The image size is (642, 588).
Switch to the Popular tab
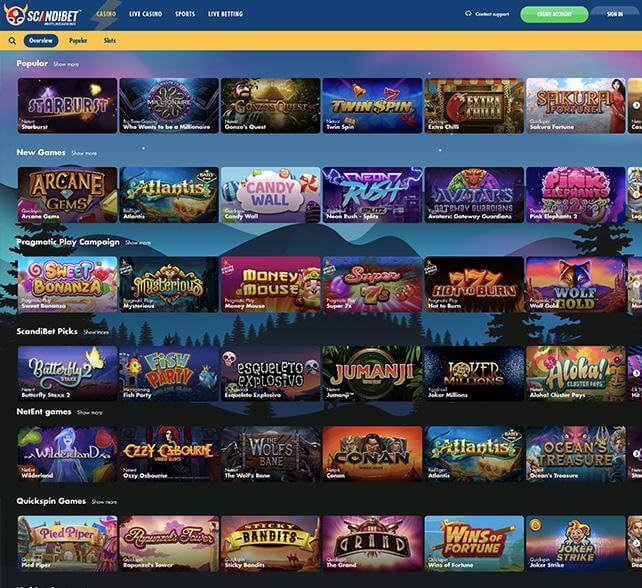78,41
